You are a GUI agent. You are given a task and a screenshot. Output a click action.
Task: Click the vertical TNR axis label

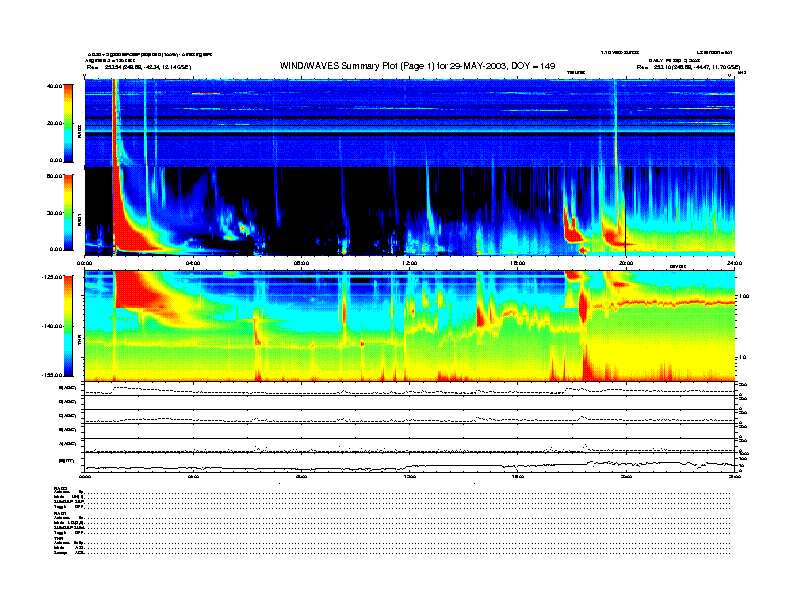pyautogui.click(x=80, y=341)
